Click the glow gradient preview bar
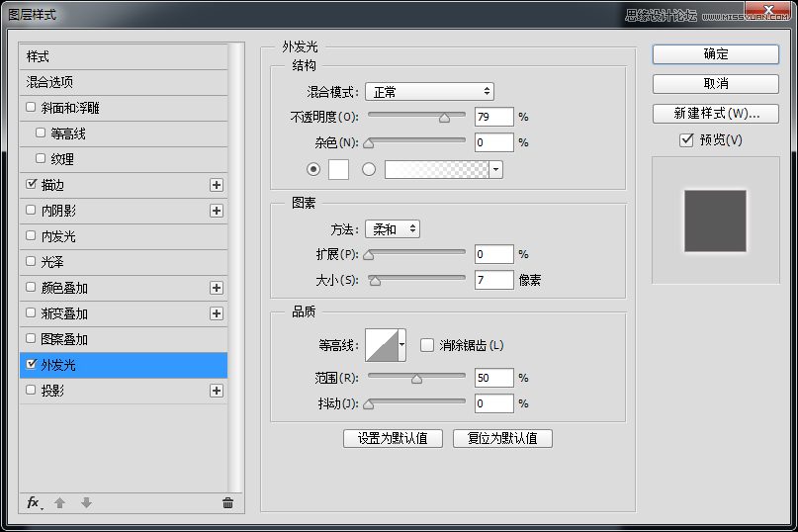798x532 pixels. [437, 169]
